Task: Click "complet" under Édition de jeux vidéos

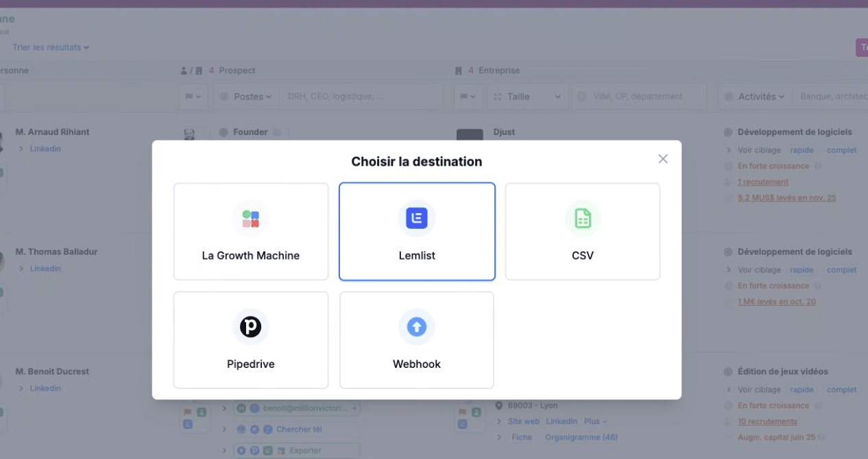Action: point(841,390)
